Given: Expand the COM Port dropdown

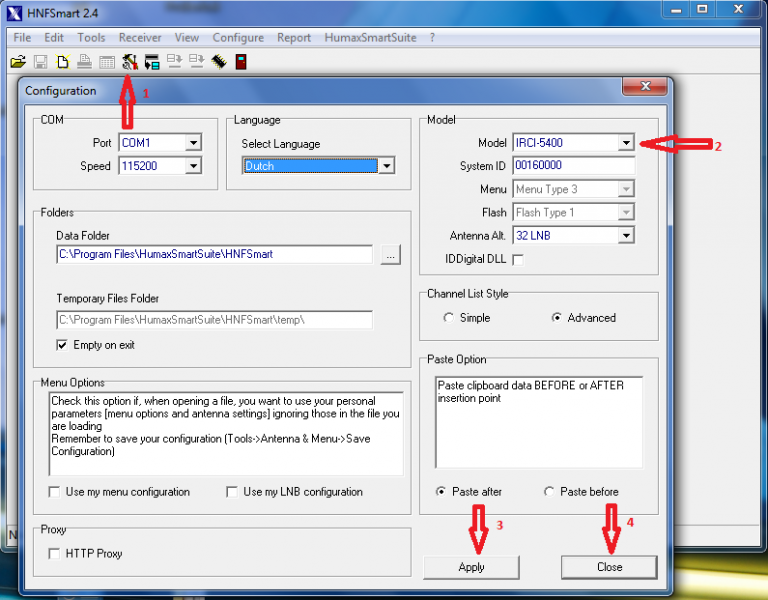Looking at the screenshot, I should pyautogui.click(x=193, y=143).
